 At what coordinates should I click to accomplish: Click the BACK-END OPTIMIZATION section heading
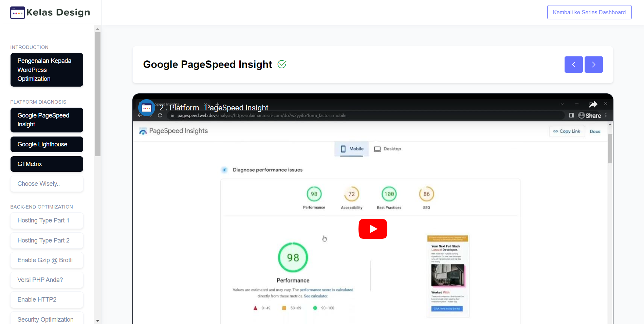tap(42, 207)
